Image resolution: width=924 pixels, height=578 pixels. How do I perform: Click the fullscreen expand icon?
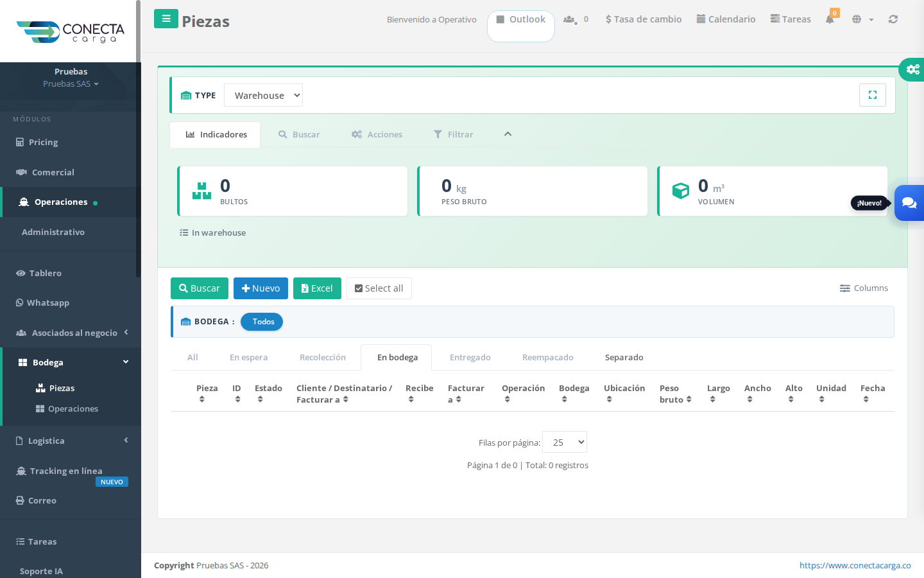(x=873, y=95)
